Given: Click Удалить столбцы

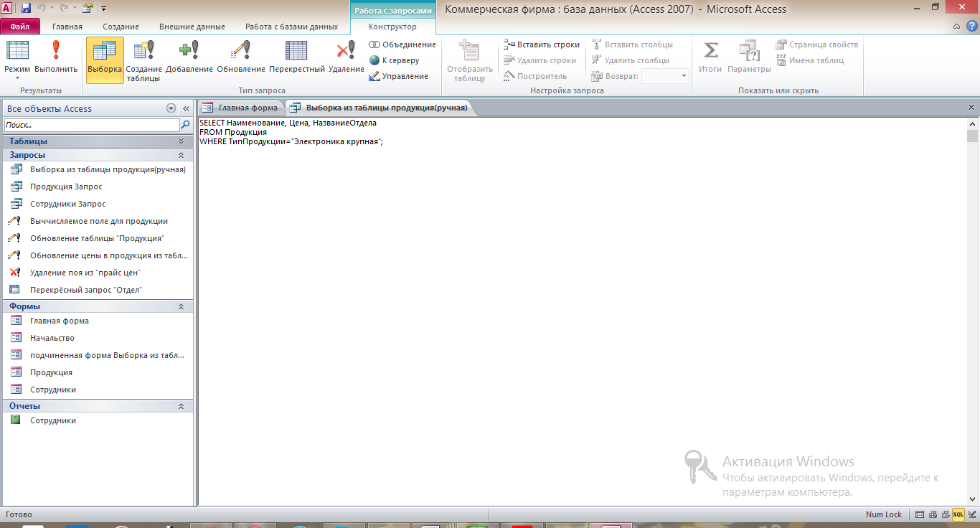Looking at the screenshot, I should point(630,60).
